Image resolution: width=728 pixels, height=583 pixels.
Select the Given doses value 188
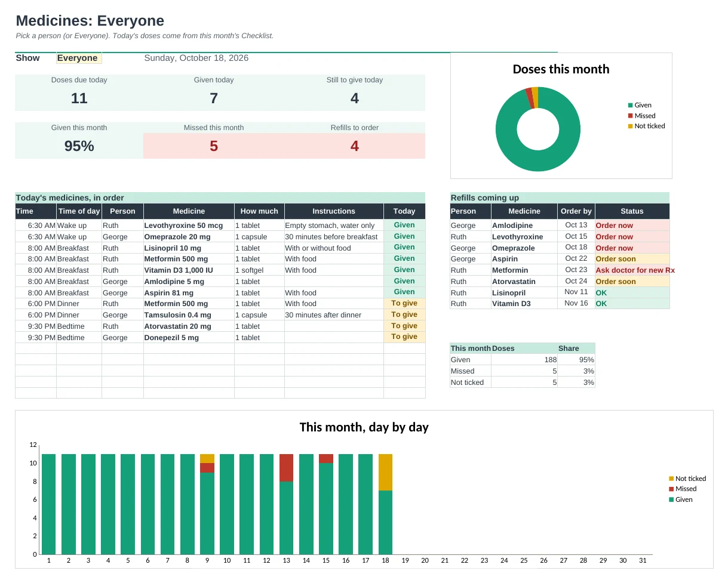click(524, 360)
